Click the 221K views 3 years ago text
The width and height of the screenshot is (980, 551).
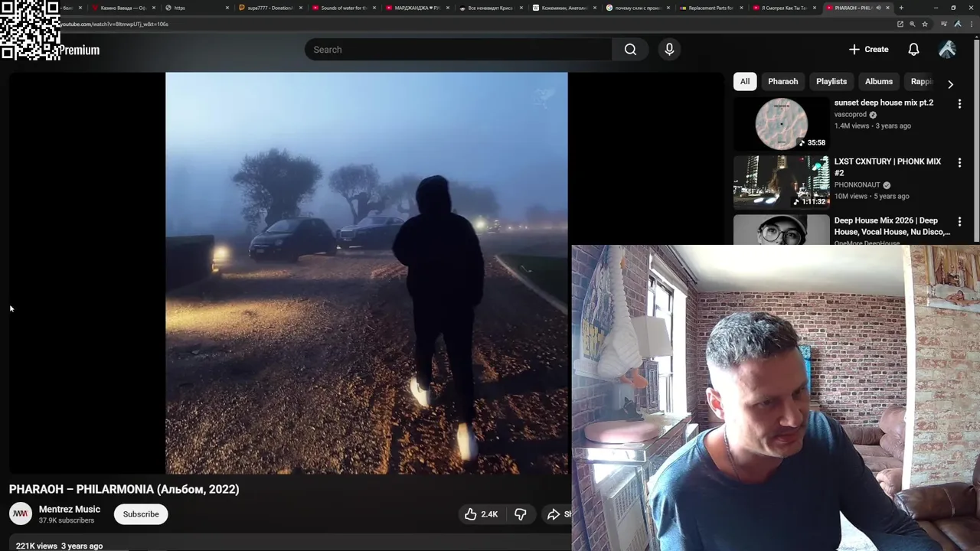click(59, 546)
